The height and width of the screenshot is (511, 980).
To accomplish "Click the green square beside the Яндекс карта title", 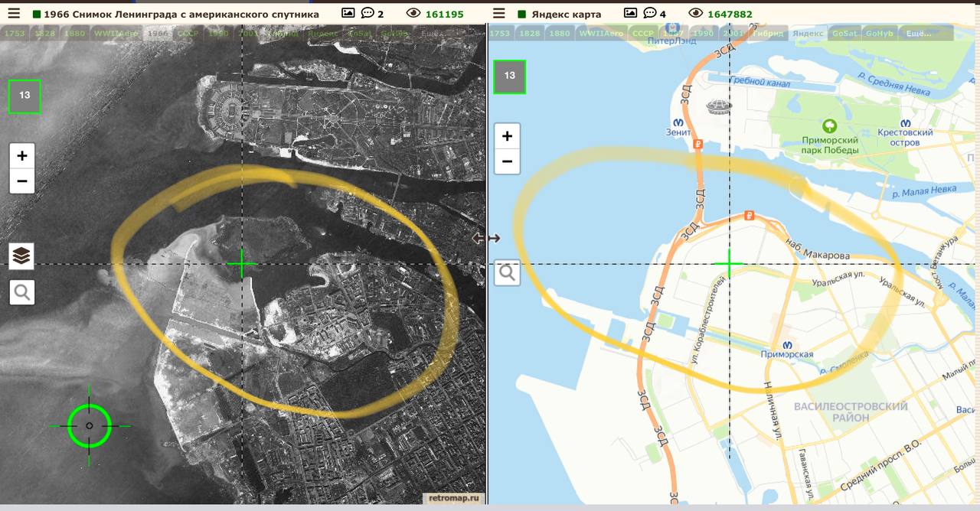I will point(522,14).
